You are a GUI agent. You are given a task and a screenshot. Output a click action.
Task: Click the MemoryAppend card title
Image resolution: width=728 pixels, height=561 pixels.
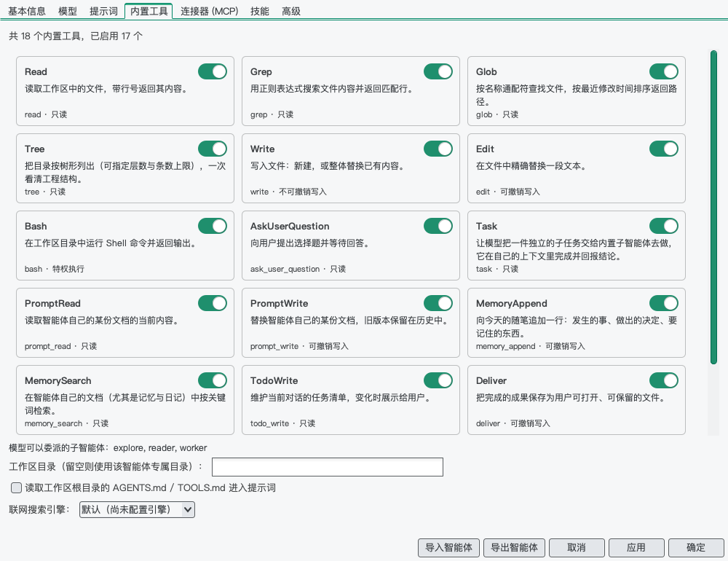[x=511, y=303]
